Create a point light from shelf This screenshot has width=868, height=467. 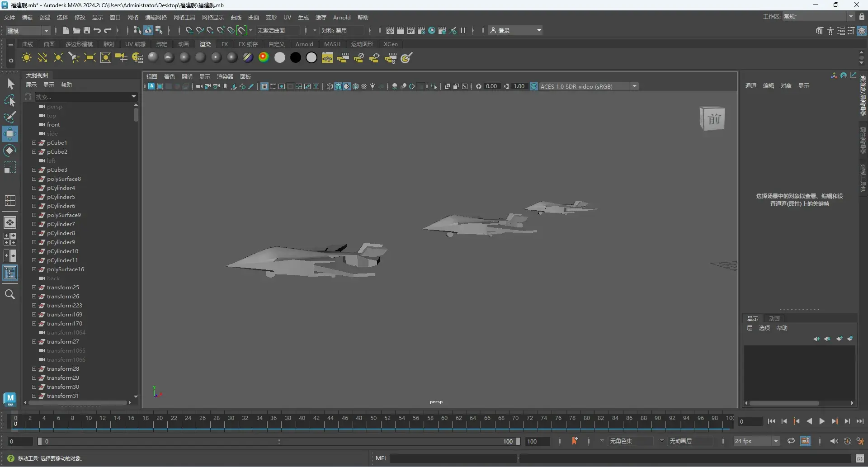pos(58,58)
